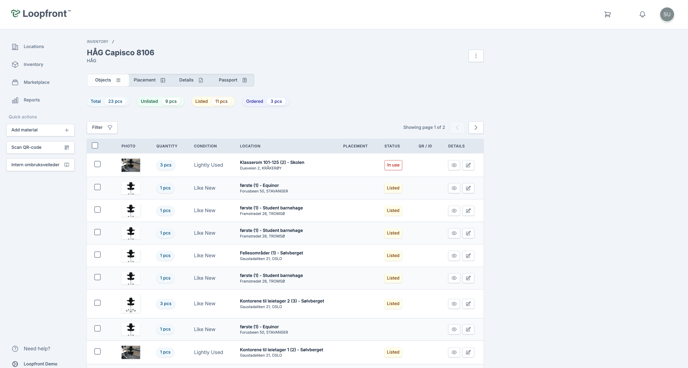Select the Listed 11 pcs chip

(213, 101)
